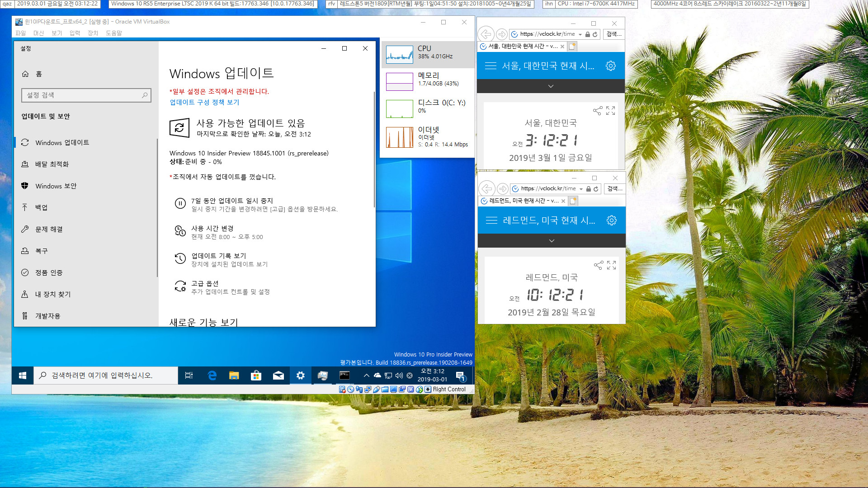This screenshot has height=488, width=868.
Task: Show hidden tray icons chevron
Action: coord(367,375)
